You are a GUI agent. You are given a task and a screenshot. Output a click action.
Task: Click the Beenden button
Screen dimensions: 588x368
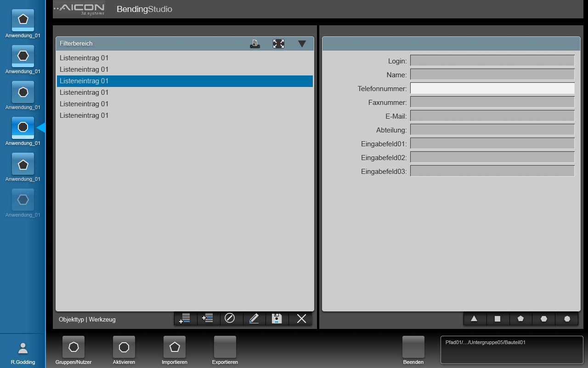point(413,351)
